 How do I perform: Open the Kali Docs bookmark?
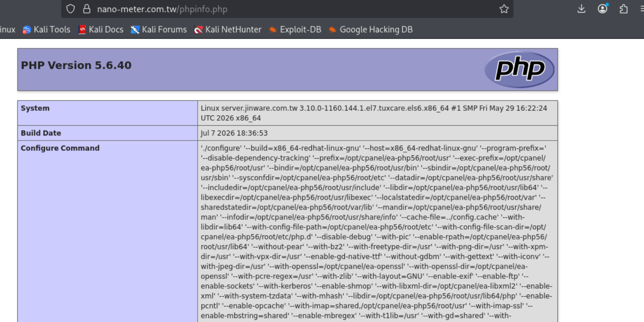(101, 30)
